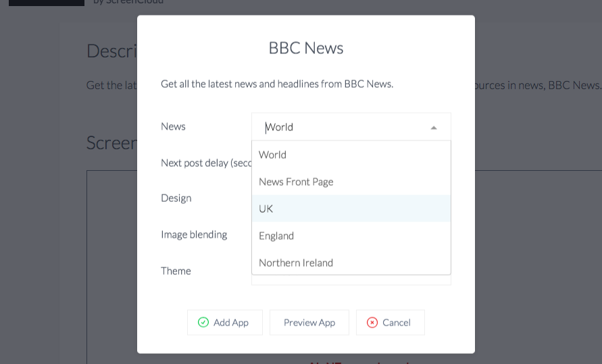602x364 pixels.
Task: Choose Northern Ireland news feed
Action: click(x=351, y=262)
